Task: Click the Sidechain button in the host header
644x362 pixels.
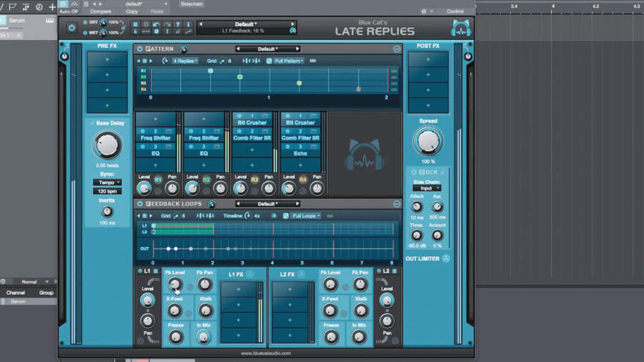Action: [192, 4]
